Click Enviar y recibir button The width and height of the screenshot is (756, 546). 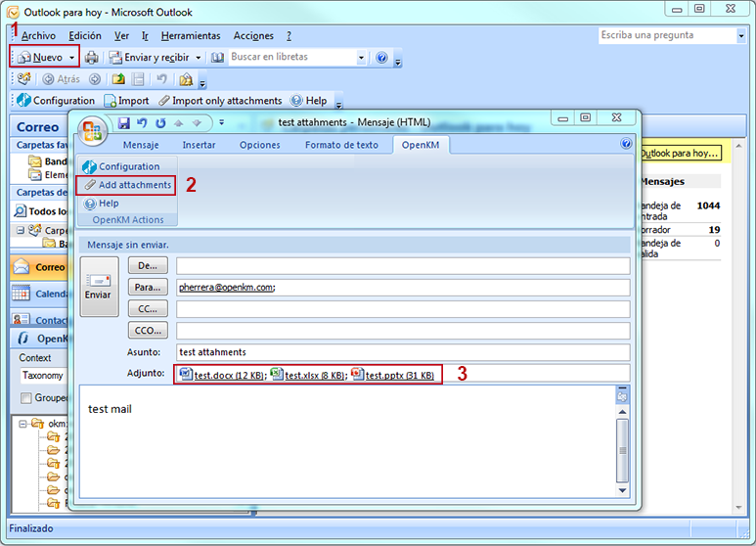pos(149,58)
